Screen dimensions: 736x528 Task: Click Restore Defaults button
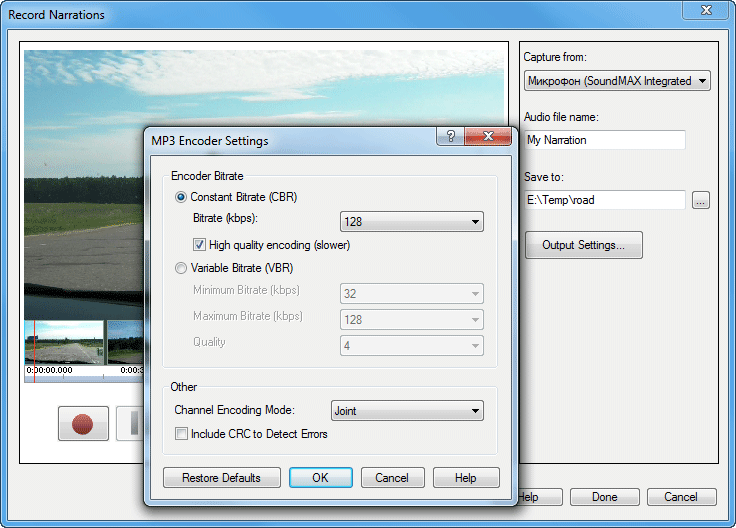(222, 478)
